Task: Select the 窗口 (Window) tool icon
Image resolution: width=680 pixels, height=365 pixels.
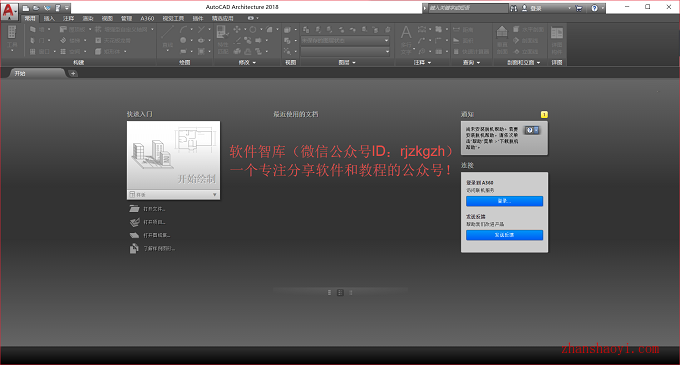Action: [33, 52]
